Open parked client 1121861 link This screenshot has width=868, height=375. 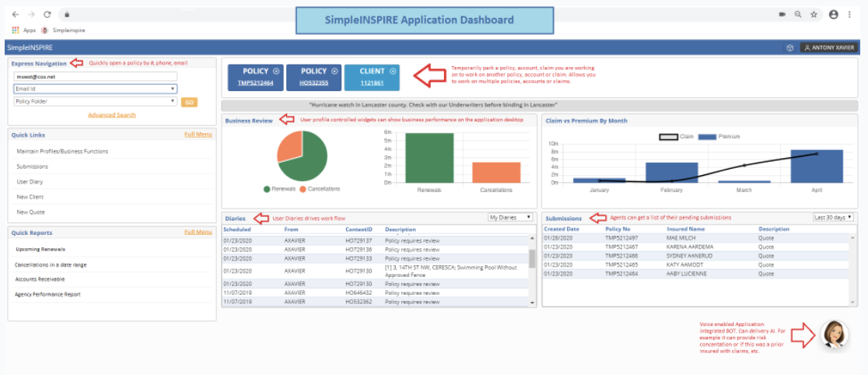(x=372, y=83)
